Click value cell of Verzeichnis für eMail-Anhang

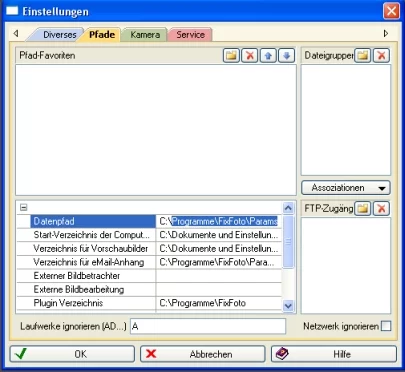pyautogui.click(x=219, y=262)
